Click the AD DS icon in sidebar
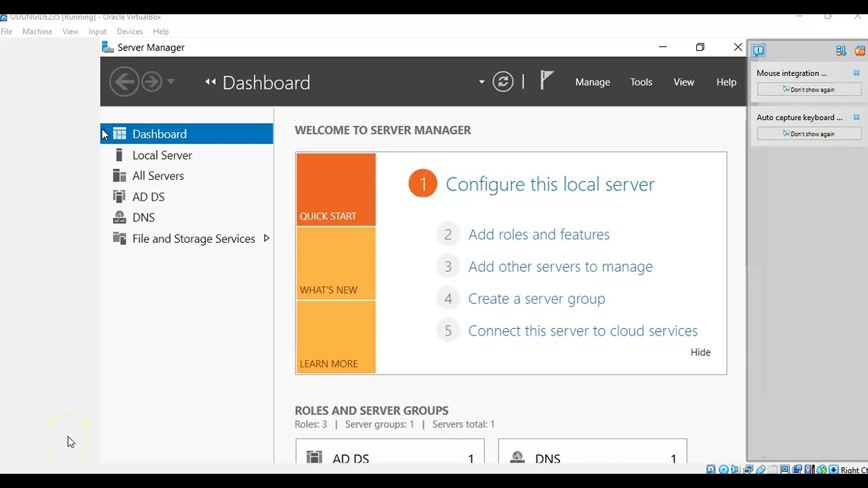Screen dimensions: 868x488 [119, 197]
